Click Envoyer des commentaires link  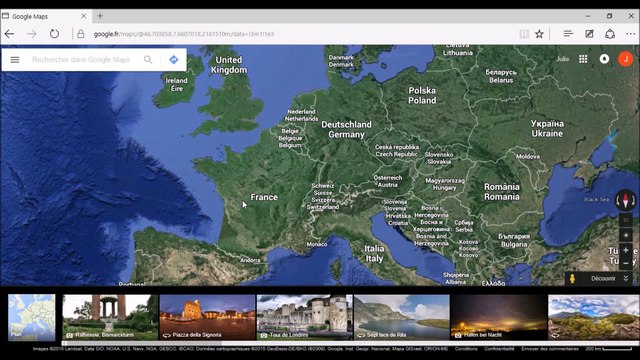coord(550,349)
